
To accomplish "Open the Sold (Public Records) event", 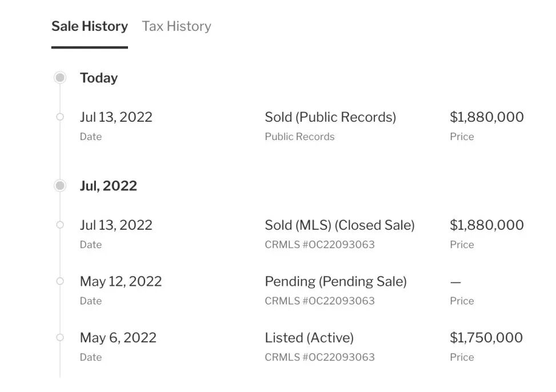I will click(x=330, y=117).
